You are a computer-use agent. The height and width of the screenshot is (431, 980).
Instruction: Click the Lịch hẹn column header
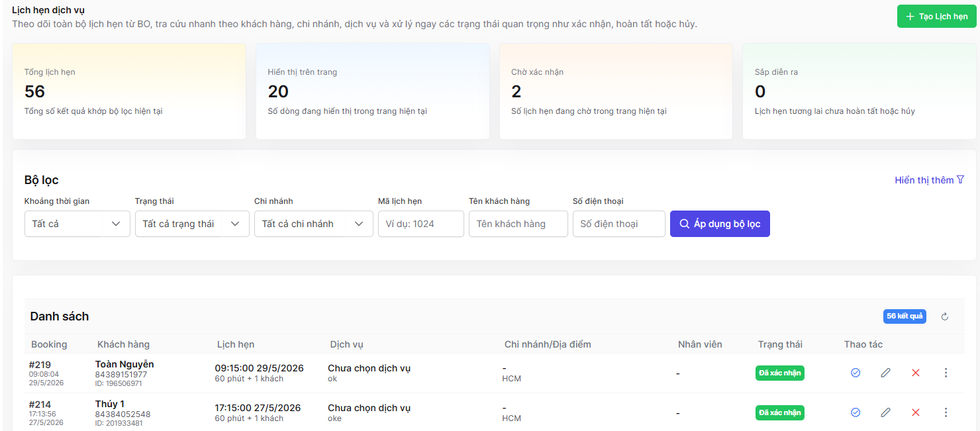point(236,344)
